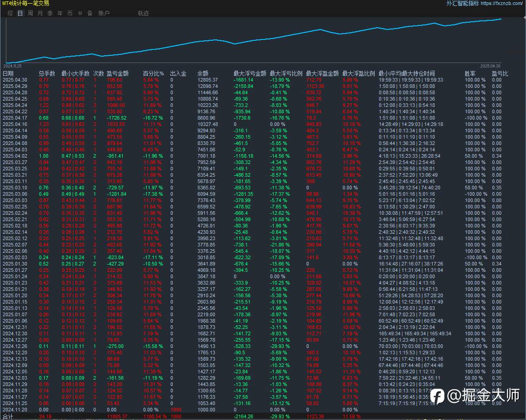Open the fxznzb.com website link
Image resolution: width=526 pixels, height=420 pixels.
click(502, 3)
